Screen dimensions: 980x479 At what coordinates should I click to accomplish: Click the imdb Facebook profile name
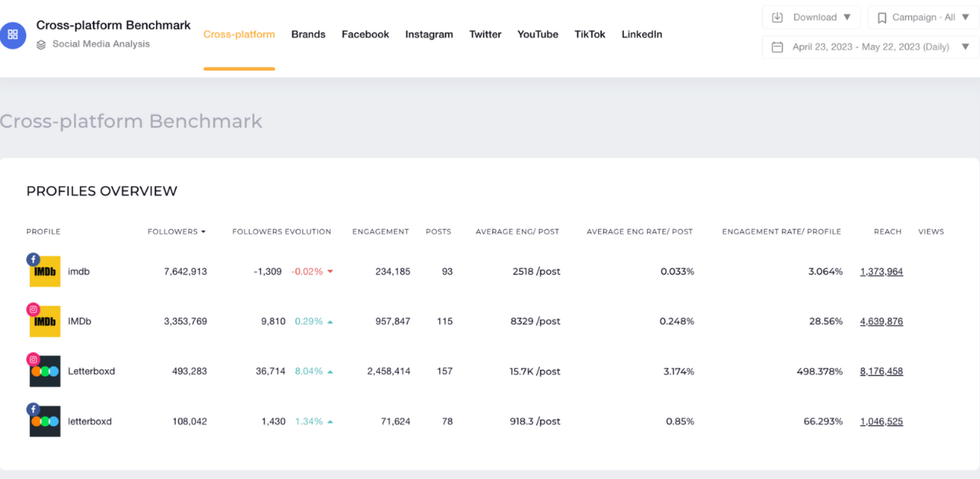79,272
